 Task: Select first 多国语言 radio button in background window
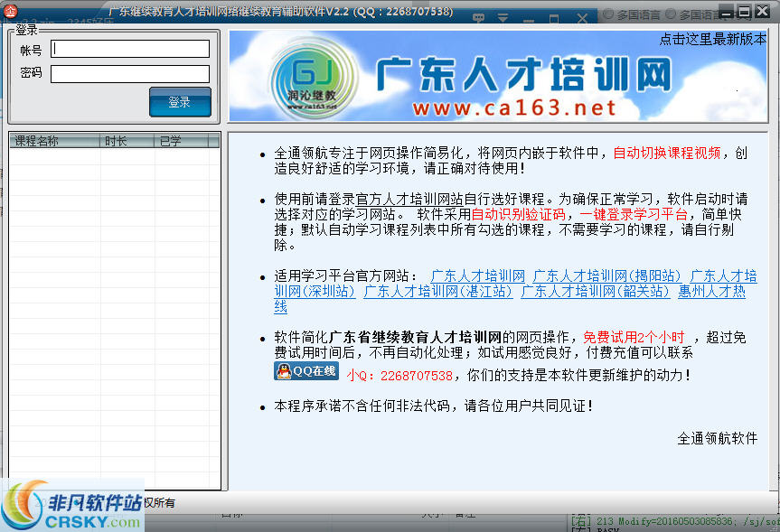pyautogui.click(x=608, y=14)
